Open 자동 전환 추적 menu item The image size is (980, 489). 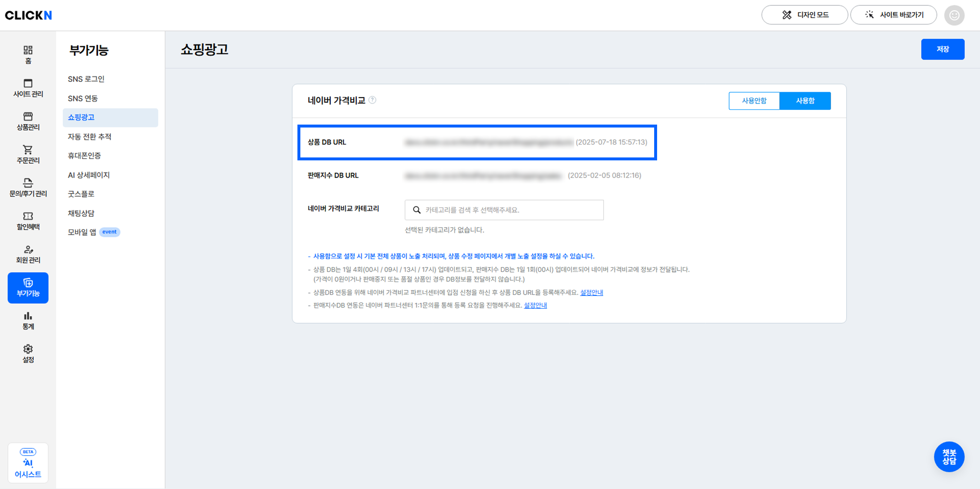pyautogui.click(x=110, y=137)
